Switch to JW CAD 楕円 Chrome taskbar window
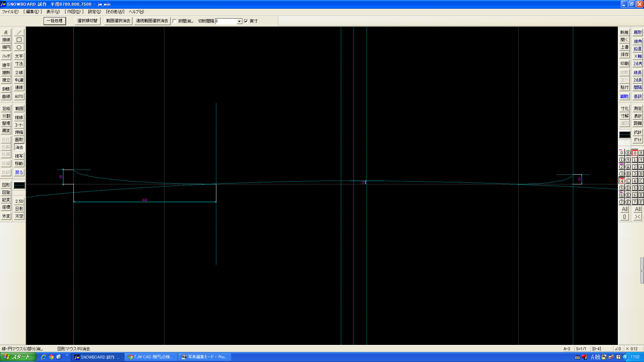The image size is (644, 362). pos(151,357)
